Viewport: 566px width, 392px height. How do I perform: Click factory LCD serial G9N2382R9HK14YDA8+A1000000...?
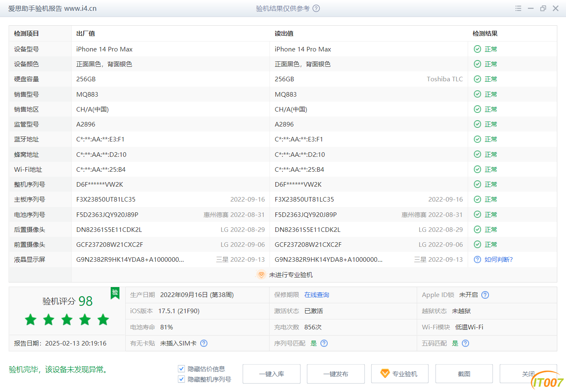[x=130, y=259]
